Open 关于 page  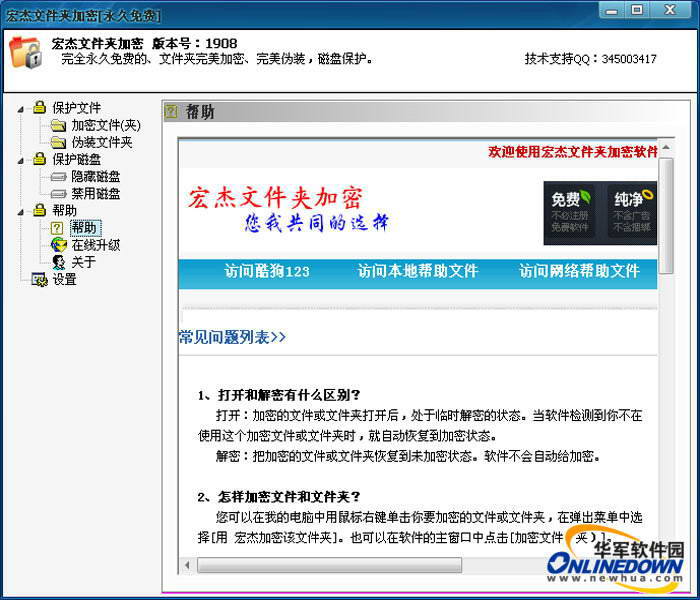pyautogui.click(x=83, y=262)
